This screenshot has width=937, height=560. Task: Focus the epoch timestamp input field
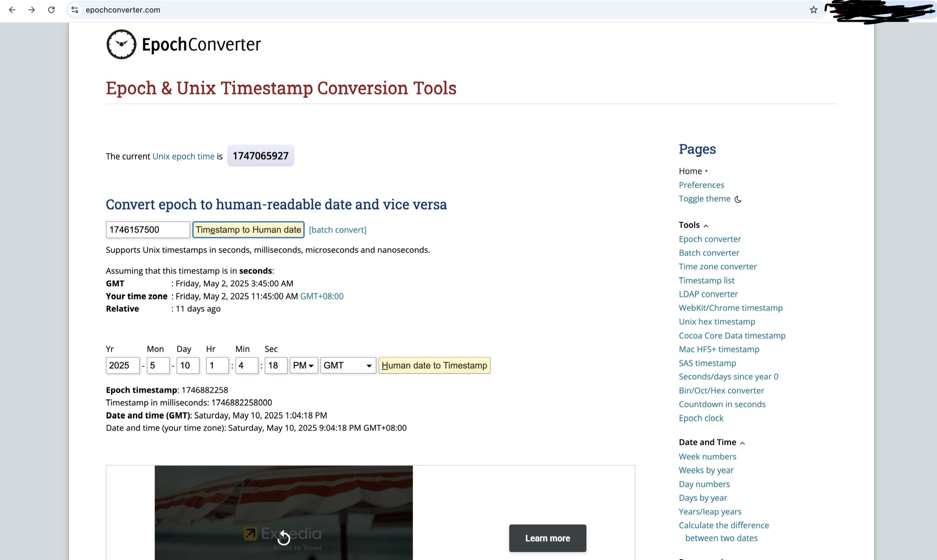148,230
